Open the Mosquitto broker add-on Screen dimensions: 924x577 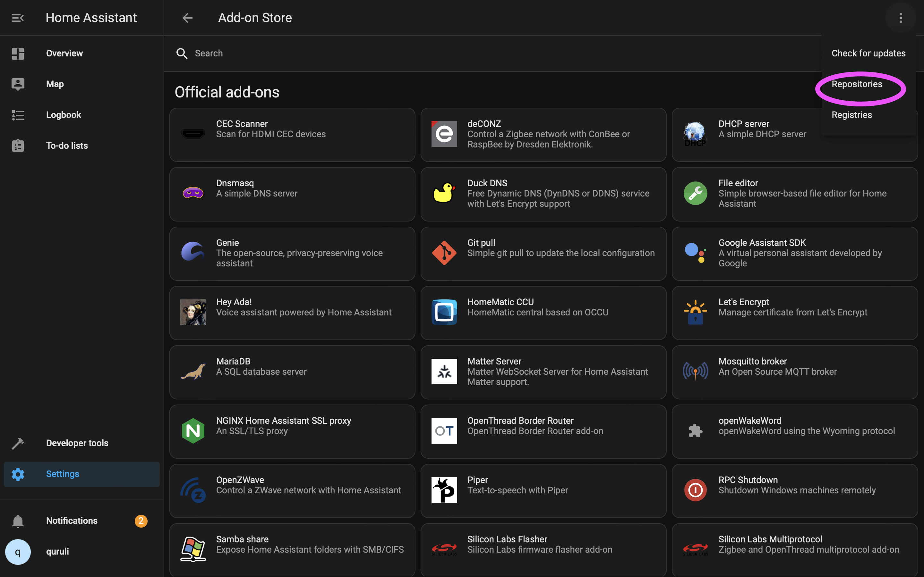pyautogui.click(x=794, y=372)
